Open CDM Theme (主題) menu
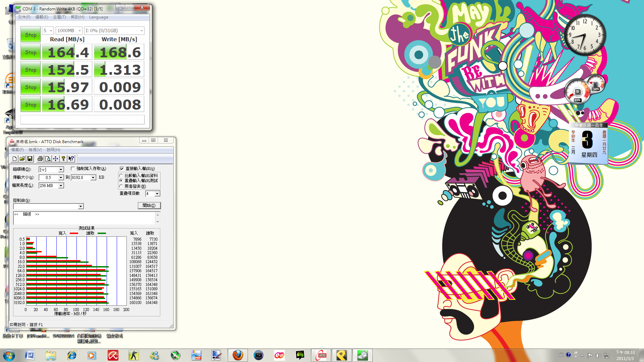 point(59,17)
